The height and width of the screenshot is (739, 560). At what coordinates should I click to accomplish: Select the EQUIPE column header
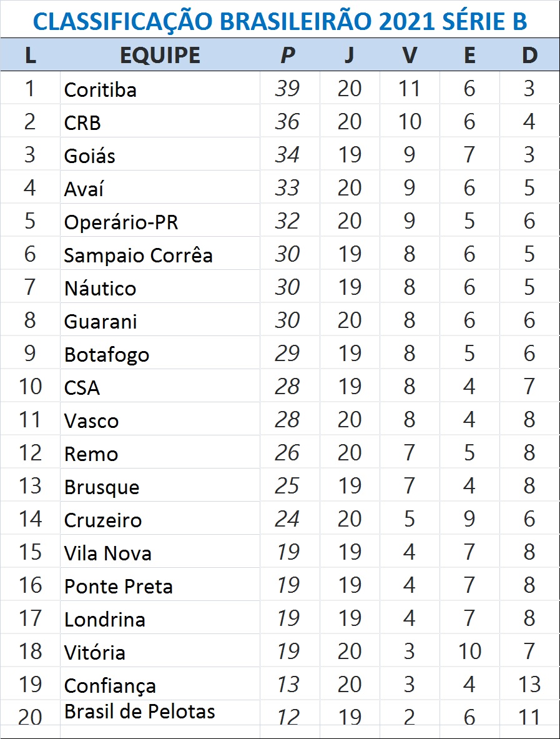(160, 55)
